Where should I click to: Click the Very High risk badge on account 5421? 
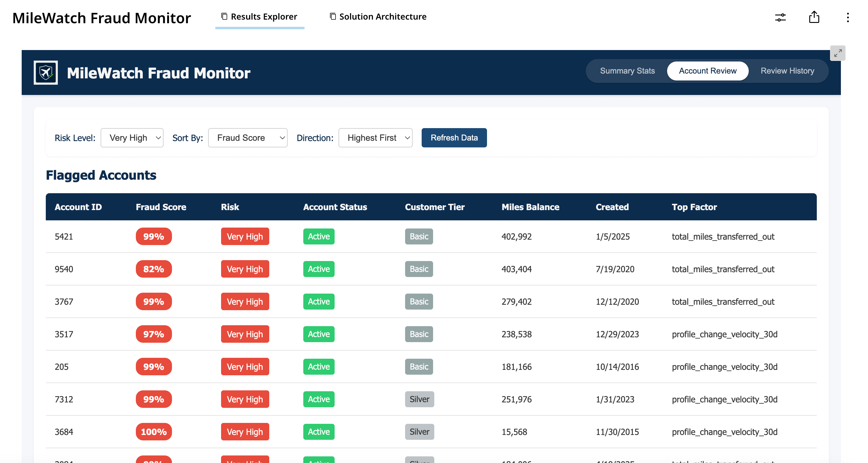245,236
